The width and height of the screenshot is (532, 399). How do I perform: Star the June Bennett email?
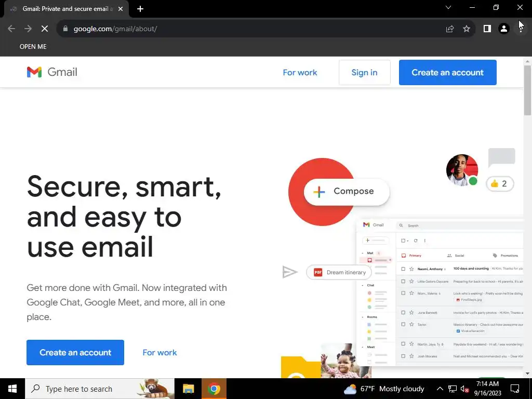click(x=411, y=312)
